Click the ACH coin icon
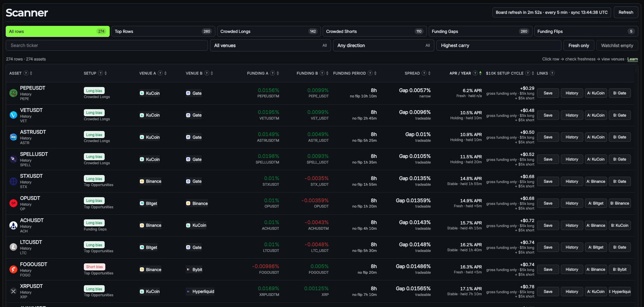Screen dimensions: 644x307 (x=13, y=225)
